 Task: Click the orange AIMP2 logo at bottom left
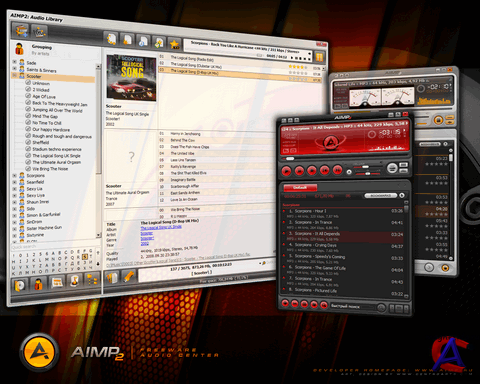point(39,352)
